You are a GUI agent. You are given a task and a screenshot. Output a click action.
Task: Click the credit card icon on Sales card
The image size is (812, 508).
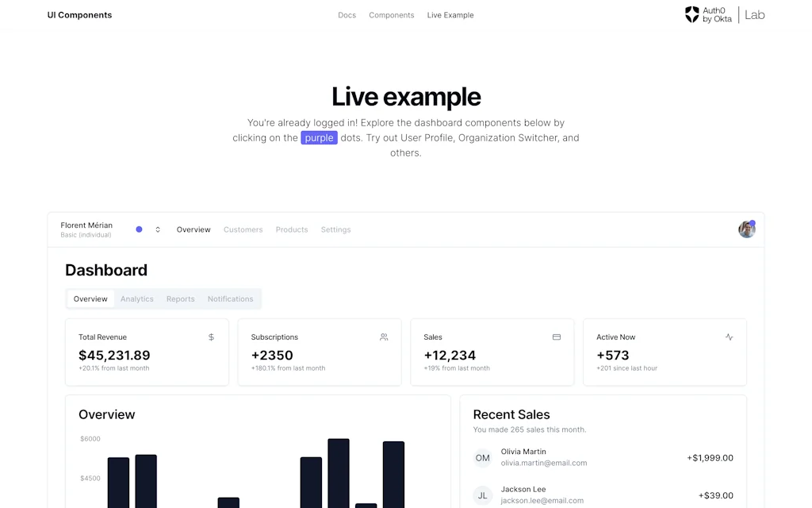tap(556, 336)
